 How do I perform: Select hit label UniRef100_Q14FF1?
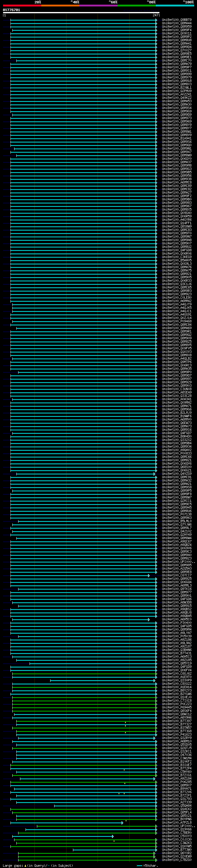coord(177,223)
